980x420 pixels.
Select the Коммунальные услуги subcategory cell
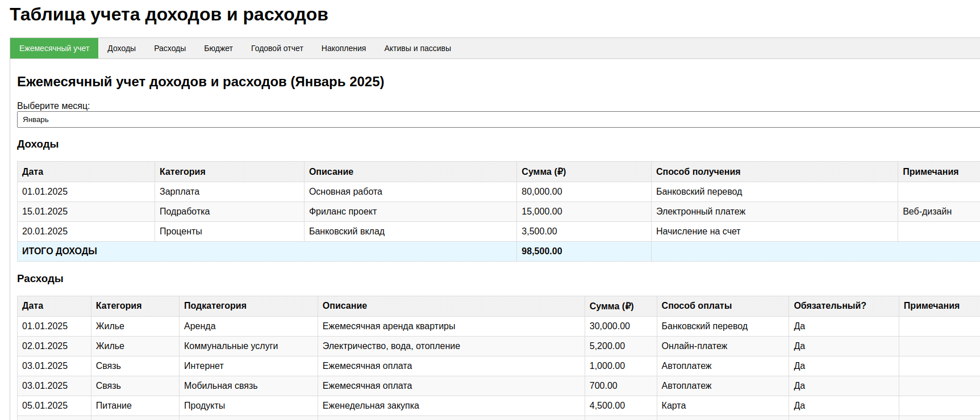pyautogui.click(x=231, y=346)
